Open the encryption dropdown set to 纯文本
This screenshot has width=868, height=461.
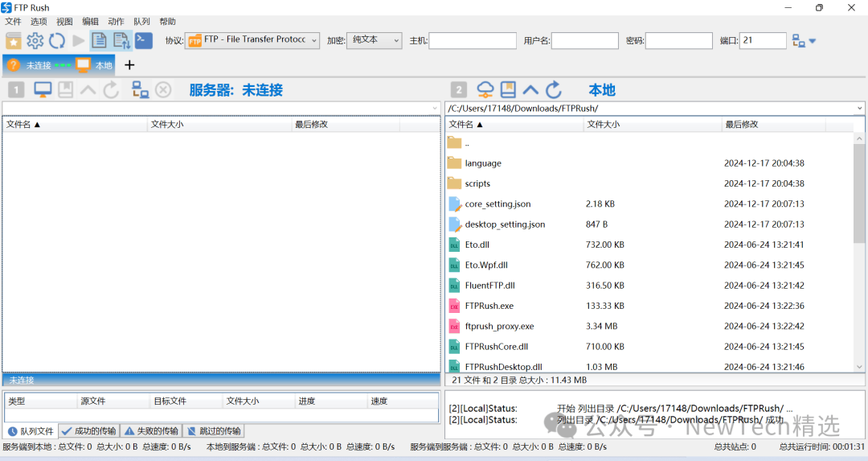375,40
